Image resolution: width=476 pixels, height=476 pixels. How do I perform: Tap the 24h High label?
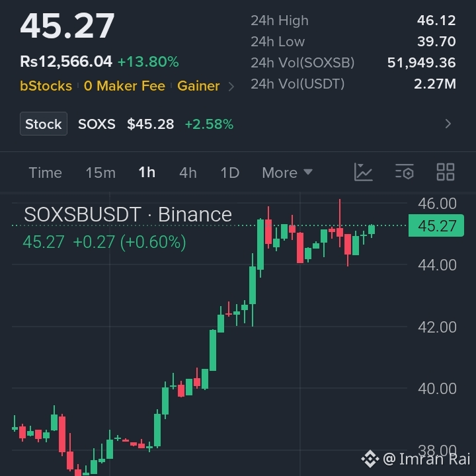coord(280,20)
